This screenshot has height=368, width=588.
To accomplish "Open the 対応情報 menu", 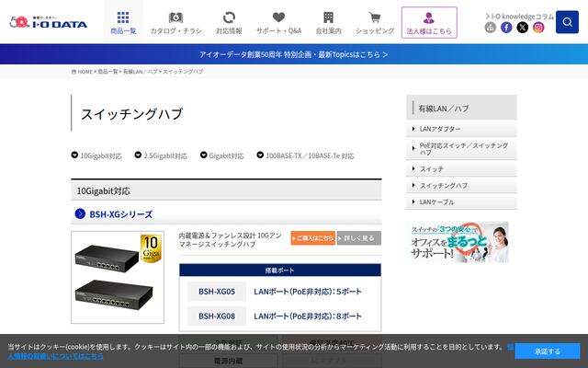I will pos(229,22).
